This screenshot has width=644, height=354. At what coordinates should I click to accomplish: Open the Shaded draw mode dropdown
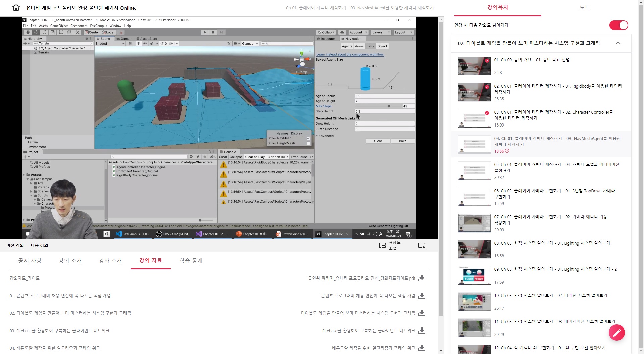pos(110,43)
